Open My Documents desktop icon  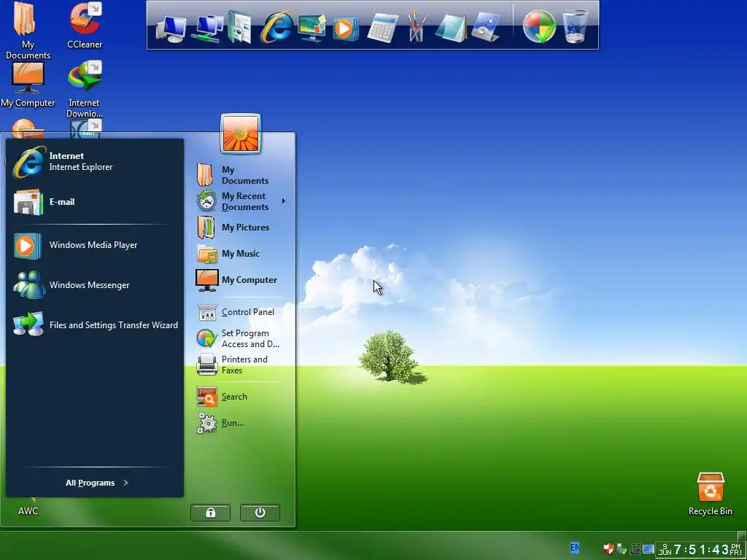pos(28,31)
